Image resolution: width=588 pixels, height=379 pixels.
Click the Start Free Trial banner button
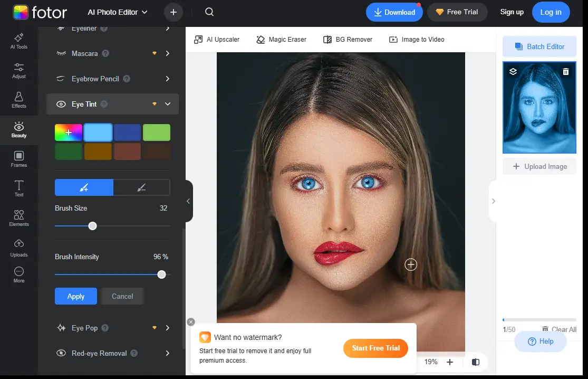(x=375, y=348)
